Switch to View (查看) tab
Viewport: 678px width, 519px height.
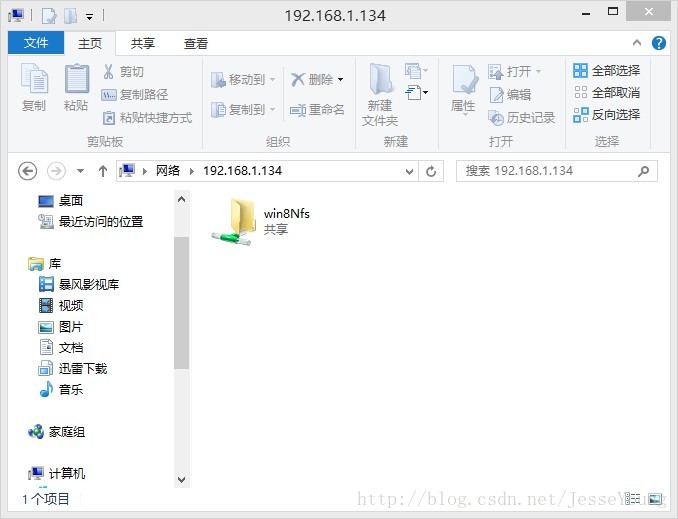(196, 43)
